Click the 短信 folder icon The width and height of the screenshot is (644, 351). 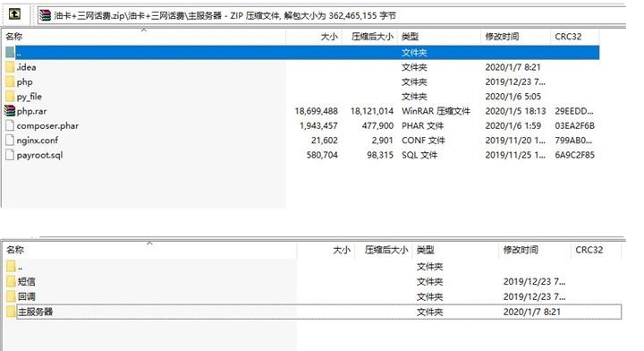pos(11,281)
